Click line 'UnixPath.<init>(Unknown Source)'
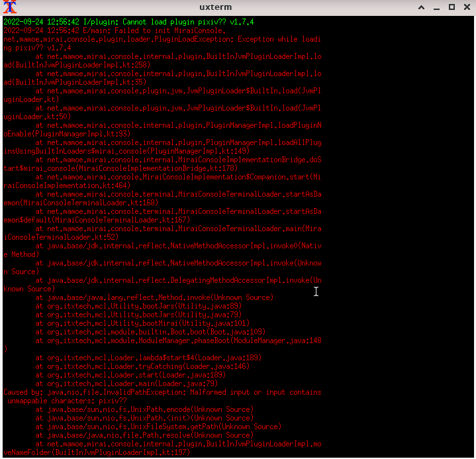 [144, 418]
